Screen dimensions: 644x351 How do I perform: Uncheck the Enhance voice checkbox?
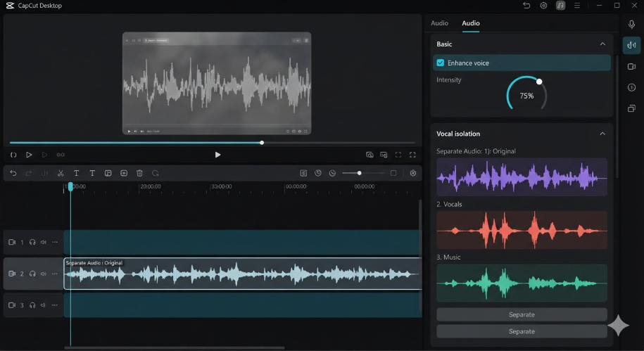[441, 63]
